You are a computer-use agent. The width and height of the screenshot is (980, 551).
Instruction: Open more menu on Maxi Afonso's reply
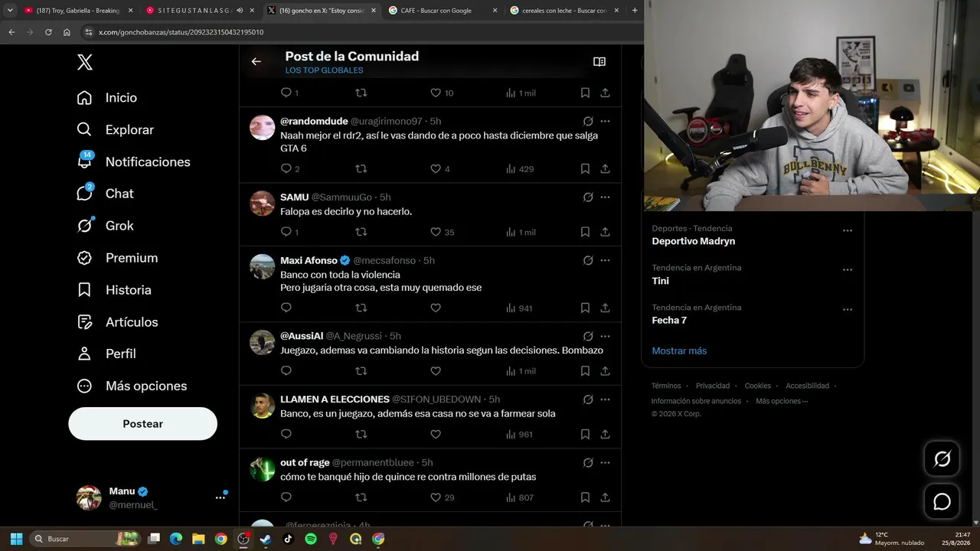click(605, 260)
